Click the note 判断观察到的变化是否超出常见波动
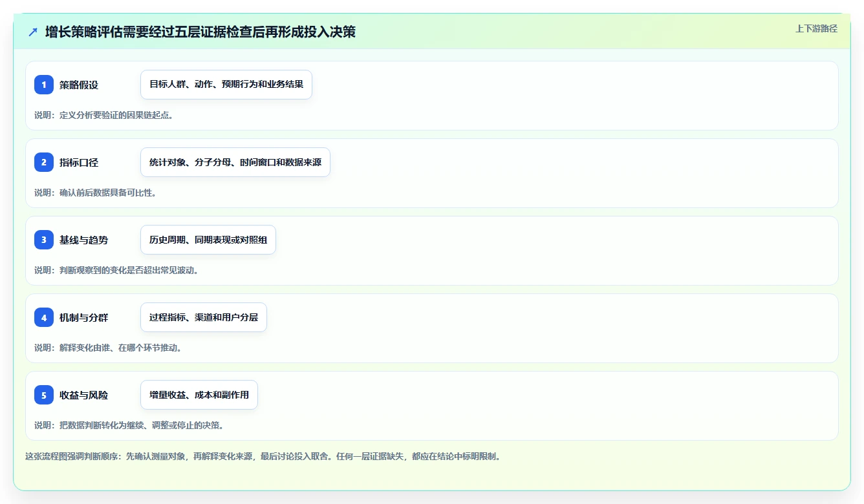The height and width of the screenshot is (504, 864). point(116,270)
